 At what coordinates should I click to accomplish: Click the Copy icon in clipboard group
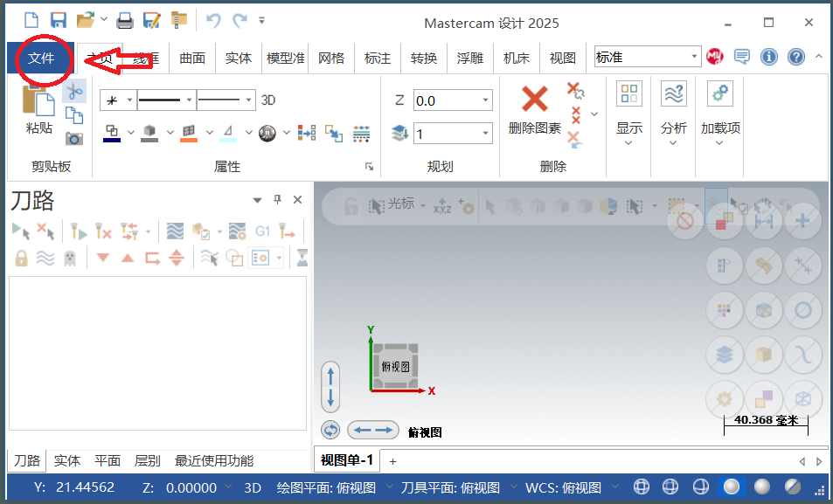pos(74,114)
